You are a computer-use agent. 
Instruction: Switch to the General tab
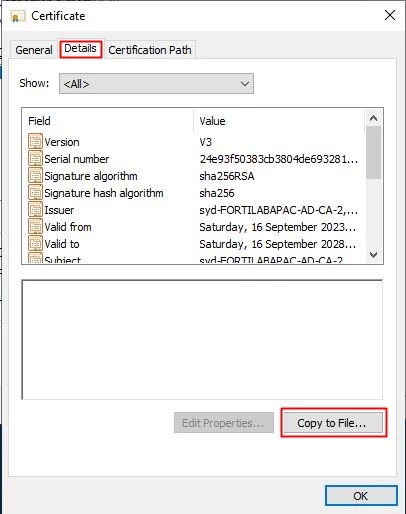34,50
